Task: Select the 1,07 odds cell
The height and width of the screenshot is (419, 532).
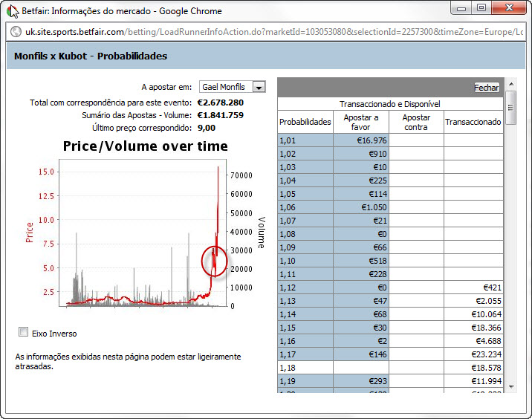Action: pos(305,221)
